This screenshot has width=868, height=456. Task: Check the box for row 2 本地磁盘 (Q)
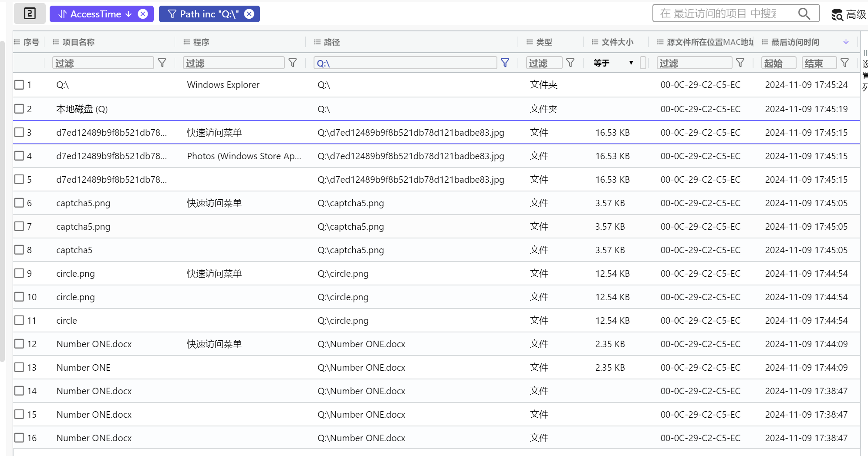click(x=19, y=109)
